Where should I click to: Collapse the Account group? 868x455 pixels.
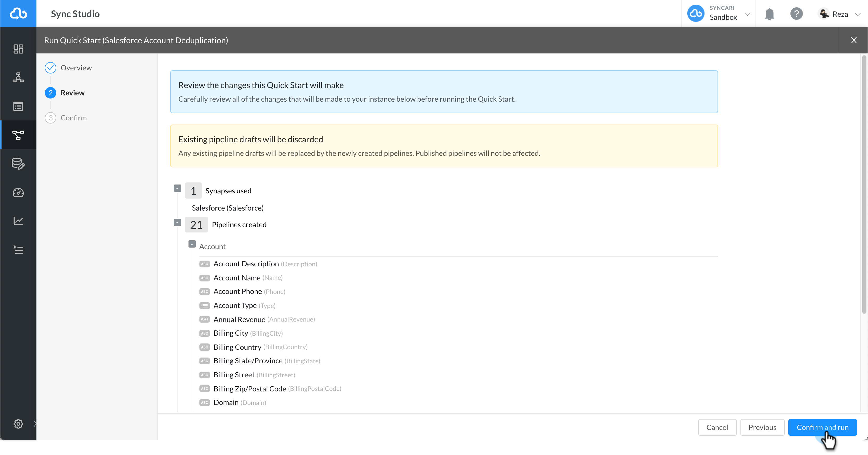pos(192,243)
